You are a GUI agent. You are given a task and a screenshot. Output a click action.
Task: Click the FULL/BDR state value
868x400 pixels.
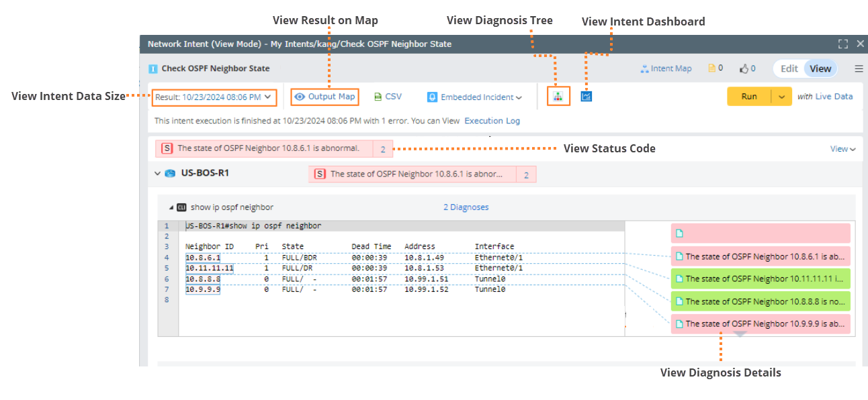299,257
